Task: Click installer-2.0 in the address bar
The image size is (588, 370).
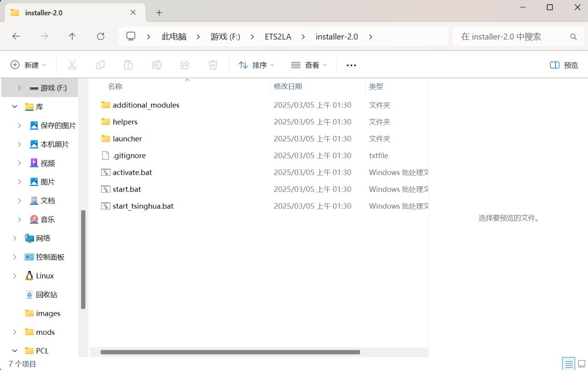Action: pos(337,37)
